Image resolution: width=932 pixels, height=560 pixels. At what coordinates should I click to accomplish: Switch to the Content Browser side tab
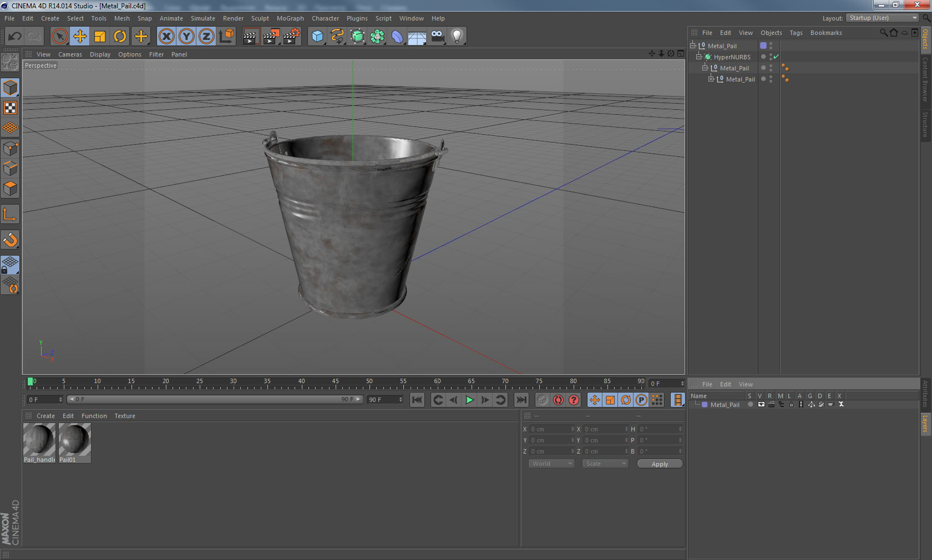click(x=925, y=79)
